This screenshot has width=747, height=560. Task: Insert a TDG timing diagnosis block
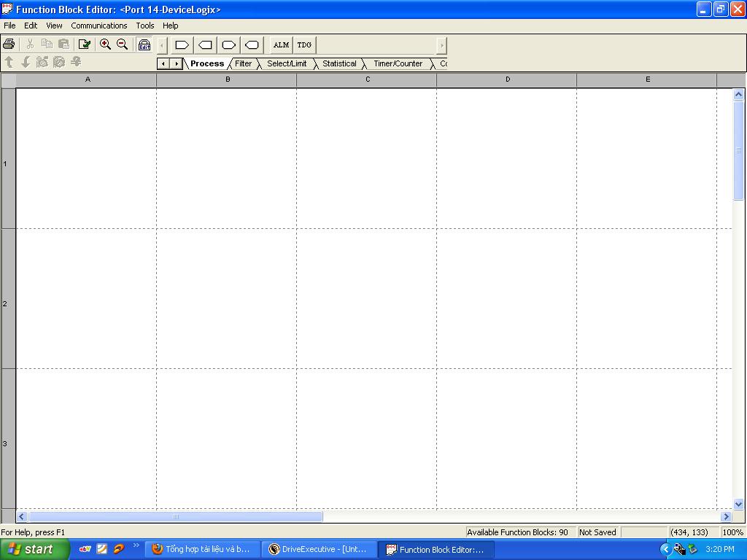(304, 44)
